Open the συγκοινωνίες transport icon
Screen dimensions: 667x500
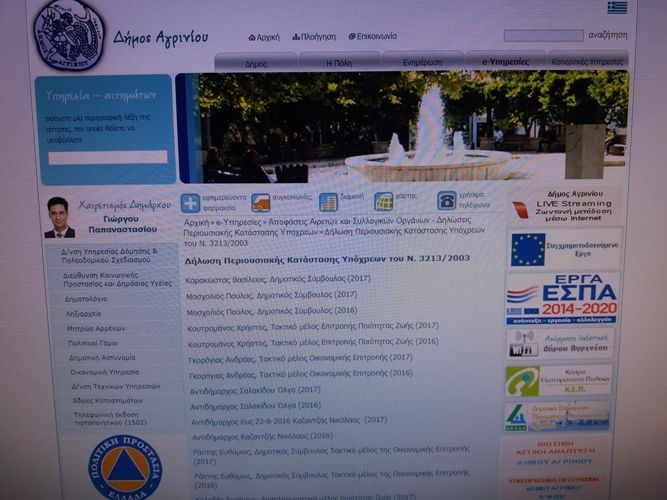click(x=260, y=202)
